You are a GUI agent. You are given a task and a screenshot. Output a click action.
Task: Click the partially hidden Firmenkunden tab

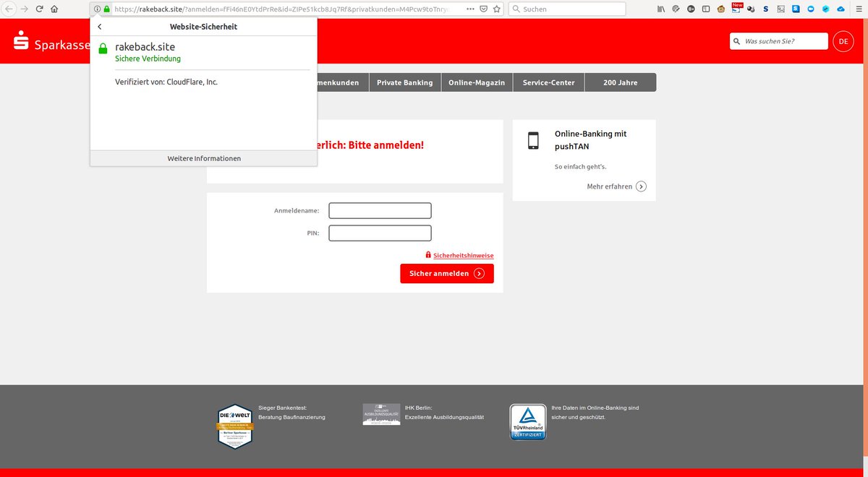click(x=342, y=82)
